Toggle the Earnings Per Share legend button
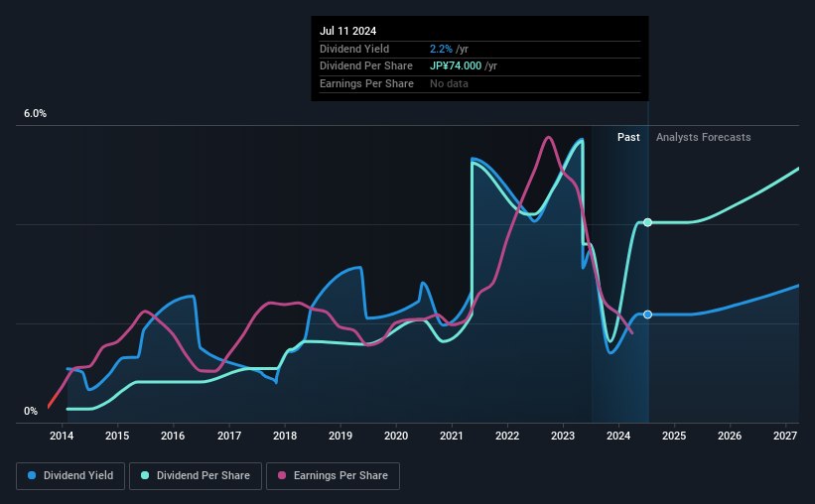This screenshot has height=504, width=815. 333,476
